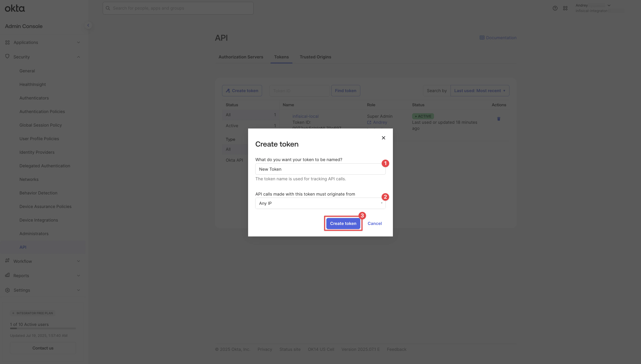Click the Documentation book icon
The width and height of the screenshot is (641, 364).
coord(482,37)
